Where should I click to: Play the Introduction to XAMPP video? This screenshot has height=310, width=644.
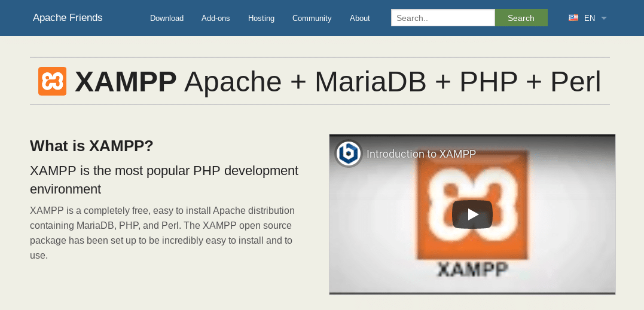(x=472, y=214)
